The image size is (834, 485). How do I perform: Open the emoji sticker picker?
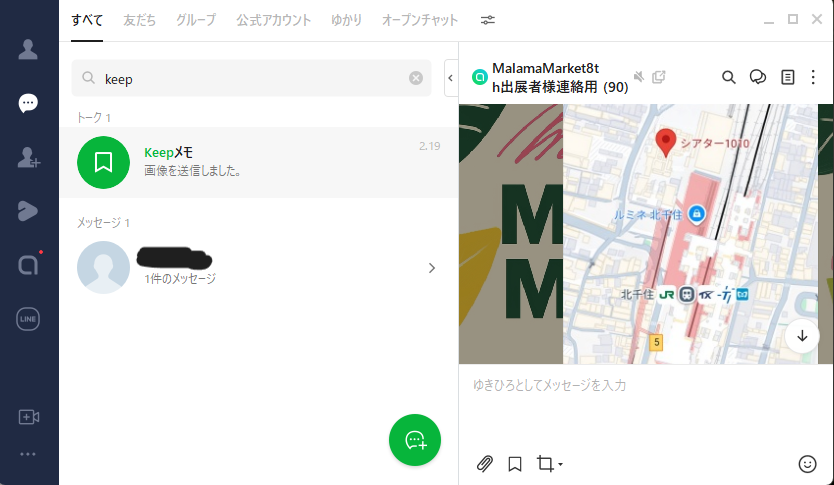[x=808, y=463]
